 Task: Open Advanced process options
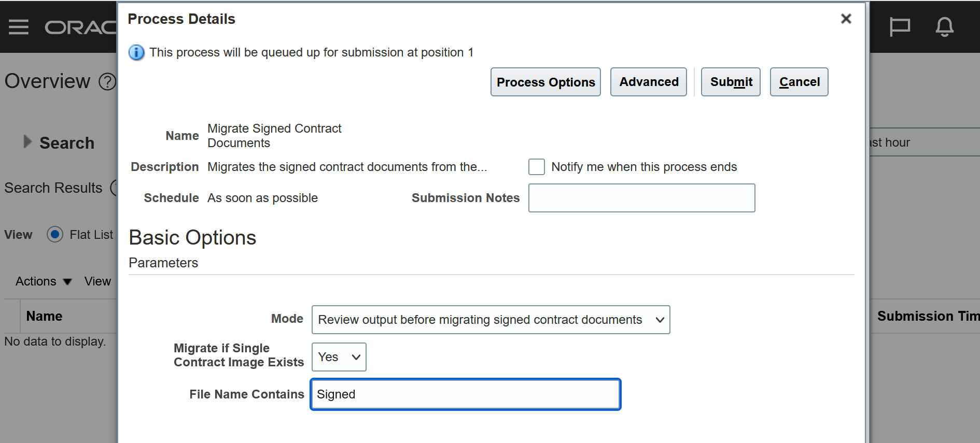click(x=648, y=82)
